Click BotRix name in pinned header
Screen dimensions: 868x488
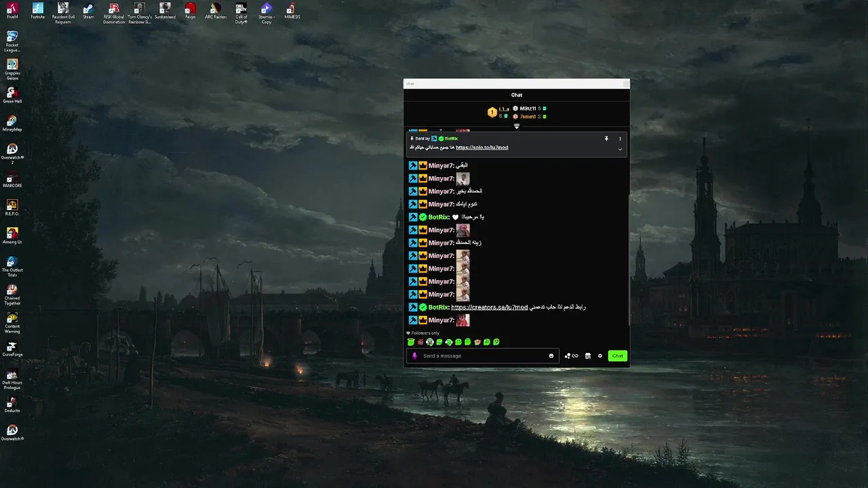coord(452,138)
